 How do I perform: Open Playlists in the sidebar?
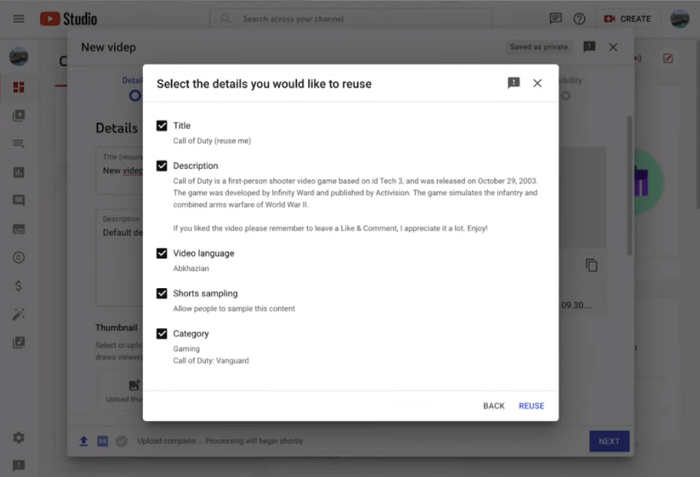pos(19,144)
